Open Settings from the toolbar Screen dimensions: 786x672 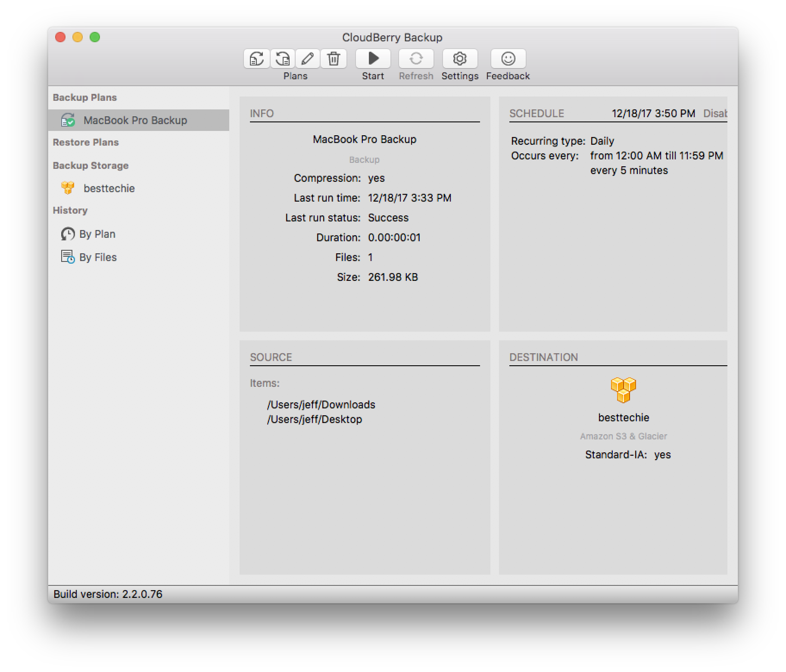pos(460,59)
